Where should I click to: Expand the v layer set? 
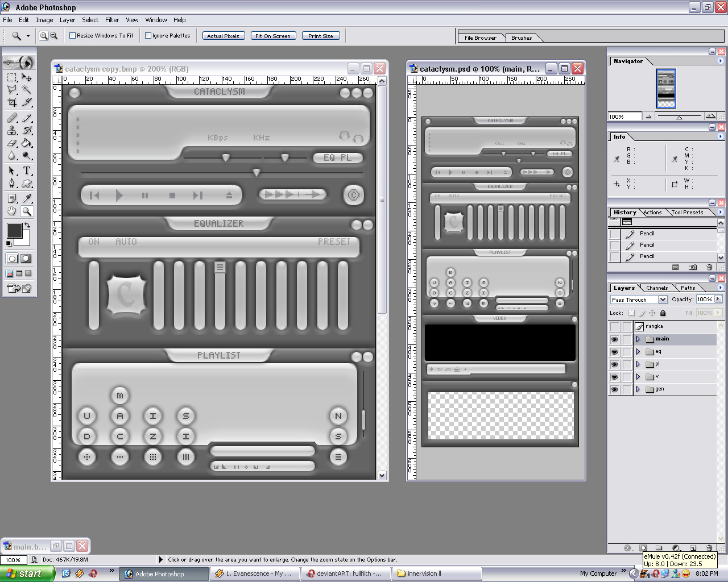pyautogui.click(x=638, y=377)
